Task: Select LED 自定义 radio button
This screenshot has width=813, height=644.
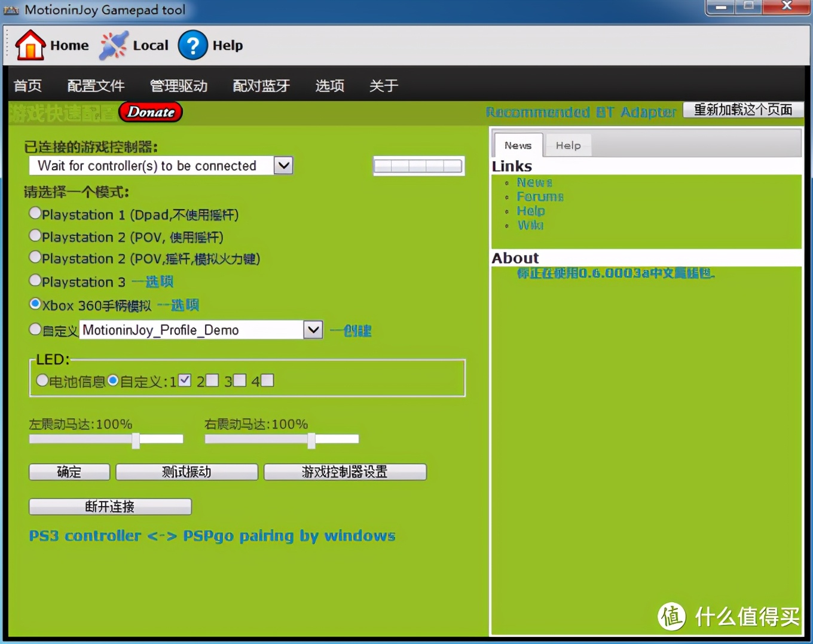Action: click(x=113, y=380)
